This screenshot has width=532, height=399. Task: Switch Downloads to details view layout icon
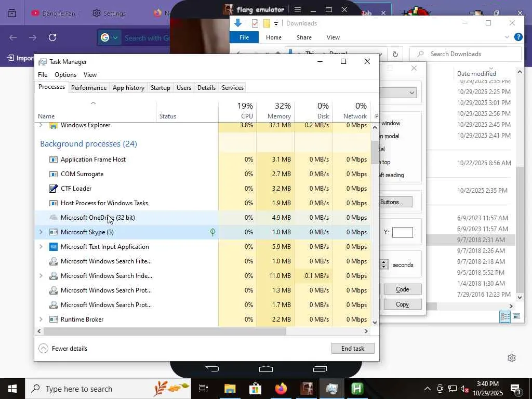(505, 316)
